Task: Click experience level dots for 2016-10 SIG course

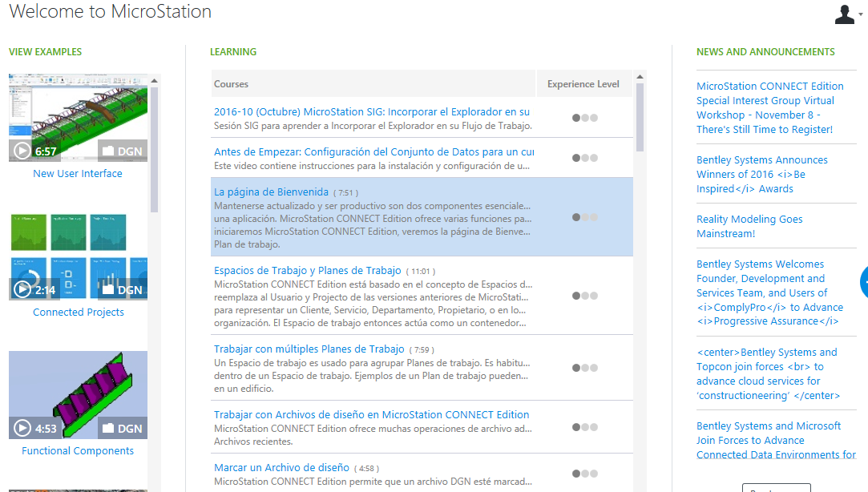Action: point(584,118)
